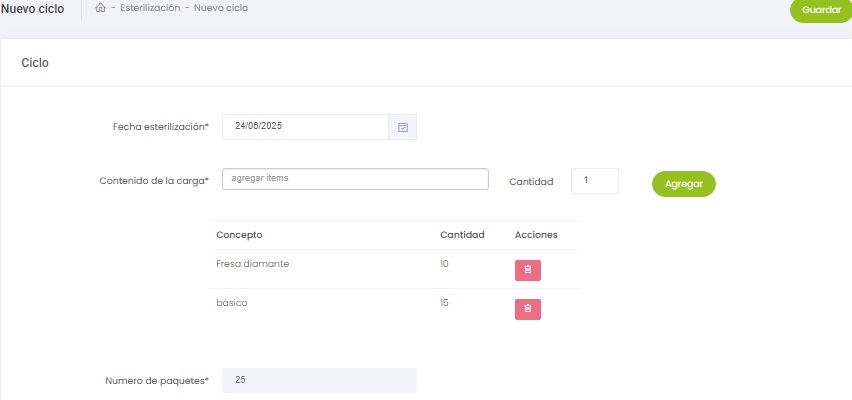Click the Acciones column header
Screen dimensions: 852x400
coord(536,235)
